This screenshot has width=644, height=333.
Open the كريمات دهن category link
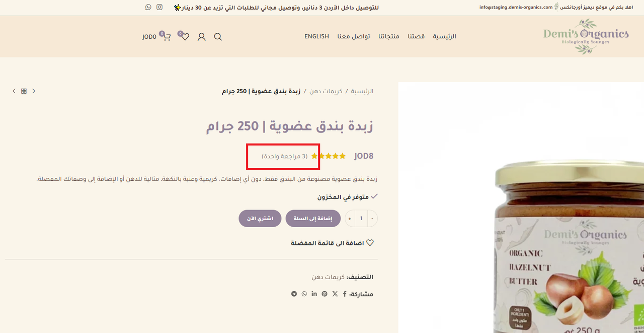(x=329, y=277)
